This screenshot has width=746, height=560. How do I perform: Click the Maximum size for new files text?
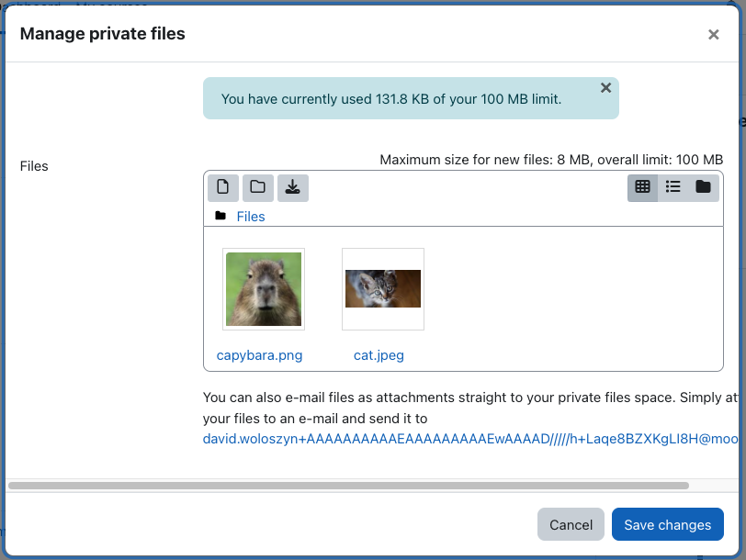pyautogui.click(x=551, y=160)
